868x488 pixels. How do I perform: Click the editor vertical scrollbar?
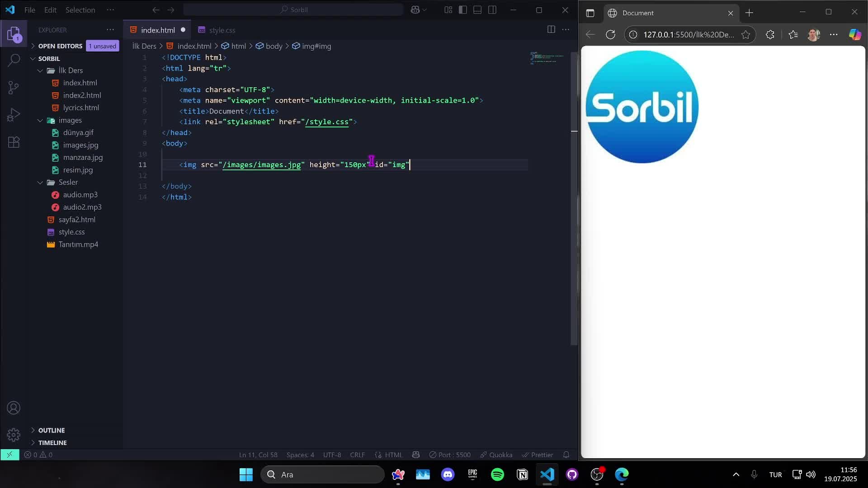[574, 199]
